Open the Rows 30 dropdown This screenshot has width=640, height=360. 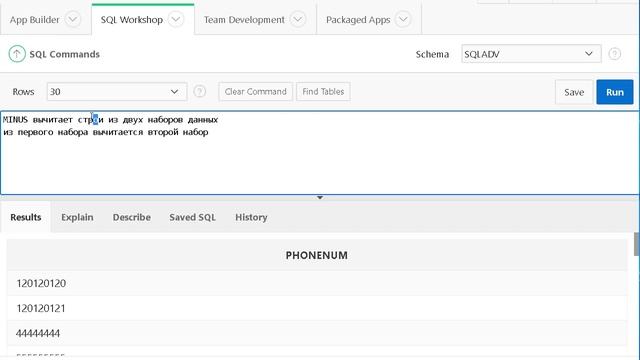coord(117,91)
